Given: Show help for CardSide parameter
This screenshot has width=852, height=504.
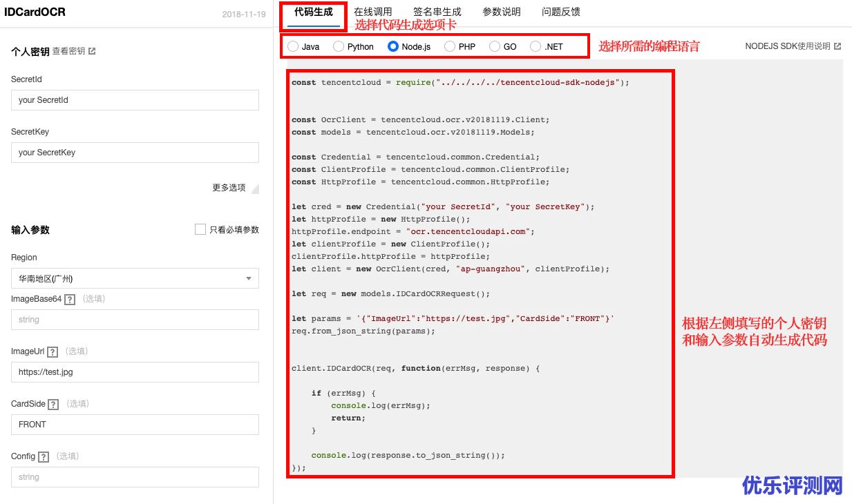Looking at the screenshot, I should 53,405.
